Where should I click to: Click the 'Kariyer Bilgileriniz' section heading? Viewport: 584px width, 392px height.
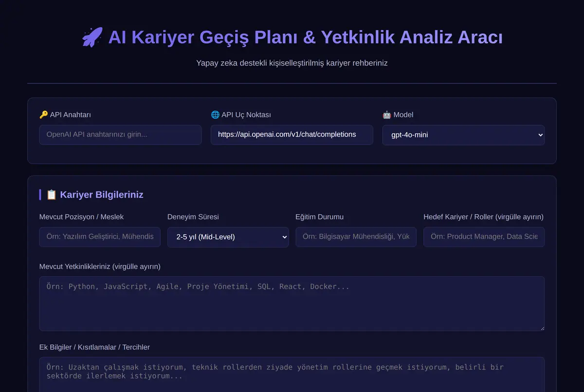click(x=102, y=195)
